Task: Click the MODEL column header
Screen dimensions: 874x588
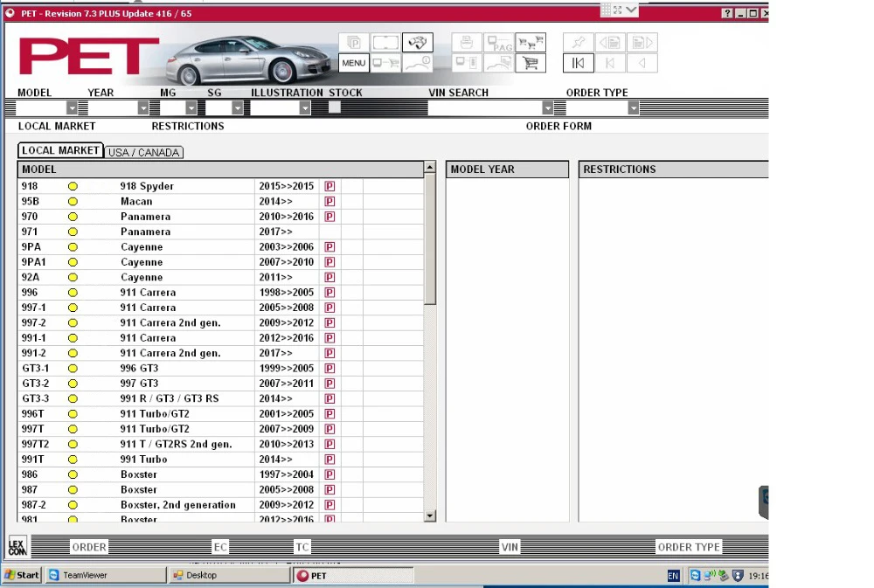Action: [x=220, y=169]
